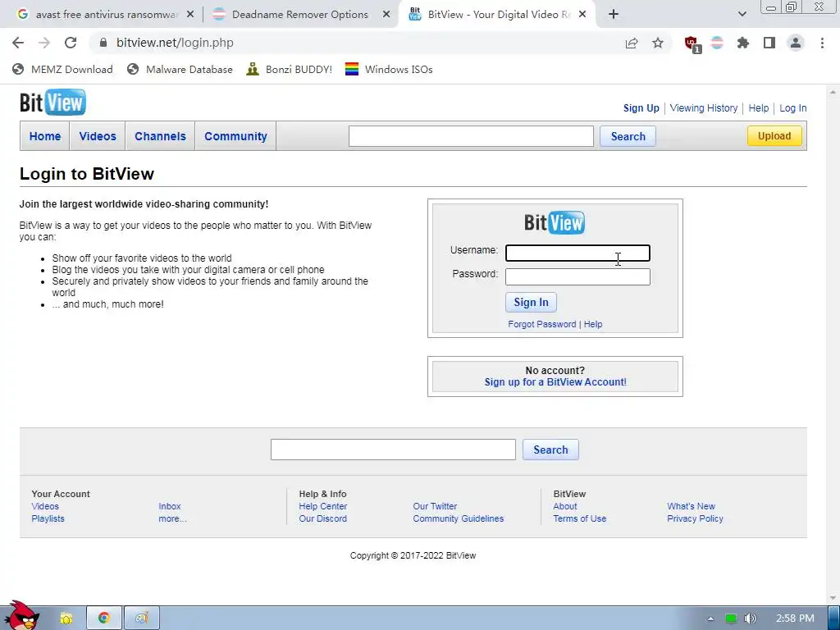Click the Sign Up link in header

641,108
